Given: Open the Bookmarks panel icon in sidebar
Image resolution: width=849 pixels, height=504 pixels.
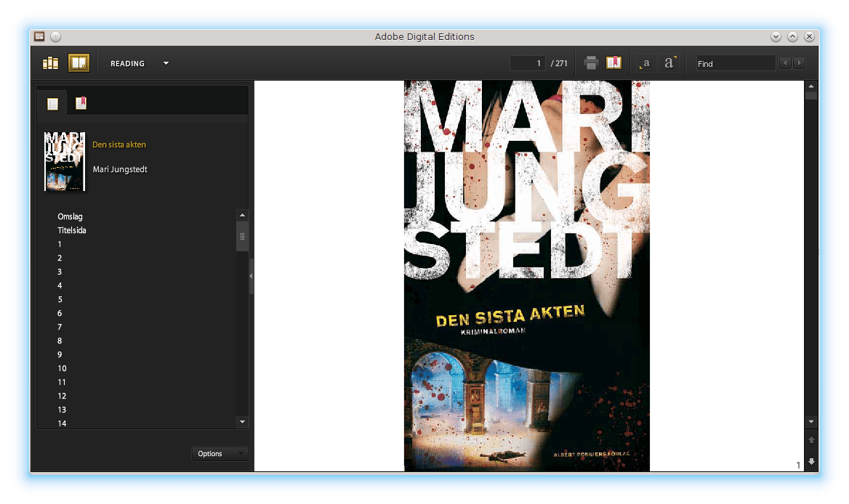Looking at the screenshot, I should click(x=81, y=103).
